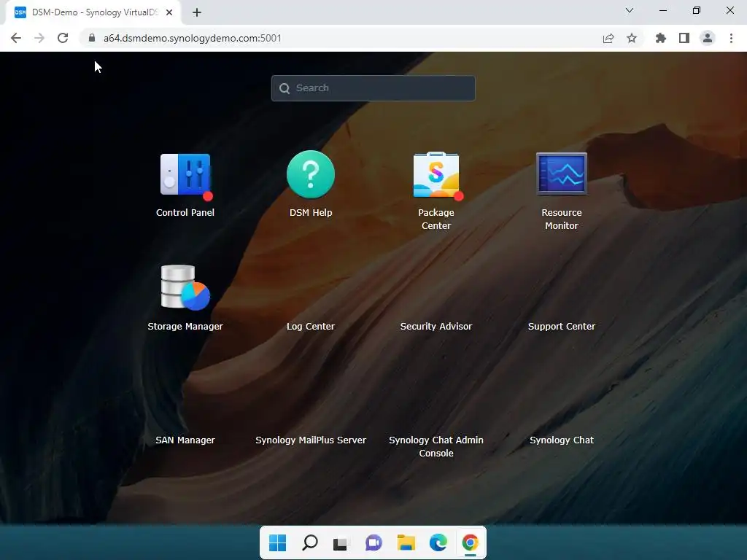Open the Windows Start menu
Viewport: 747px width, 560px height.
click(277, 542)
